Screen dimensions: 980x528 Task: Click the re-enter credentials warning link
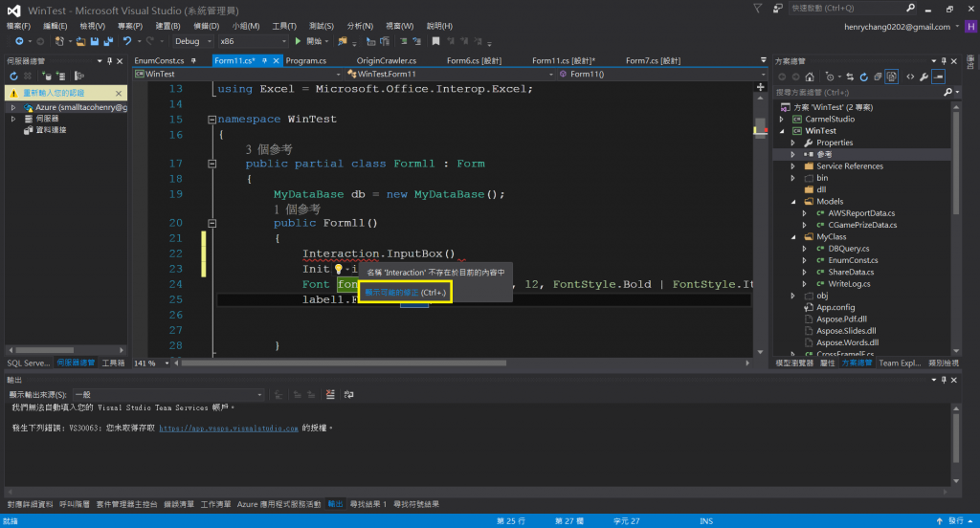[x=54, y=93]
